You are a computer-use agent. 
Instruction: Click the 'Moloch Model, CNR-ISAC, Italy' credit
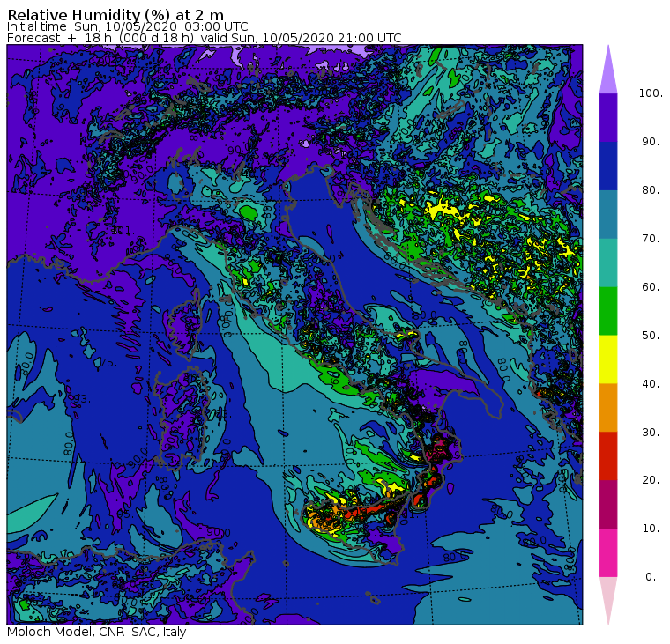[97, 632]
